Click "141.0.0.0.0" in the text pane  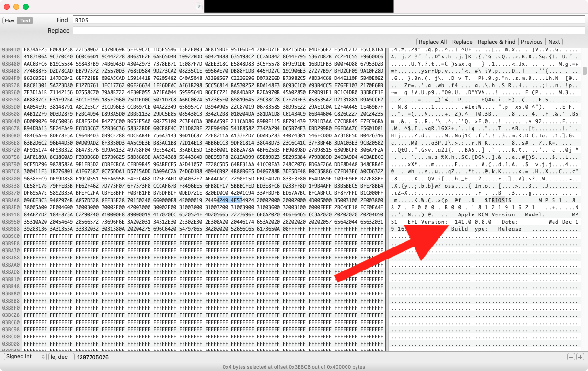pos(473,222)
